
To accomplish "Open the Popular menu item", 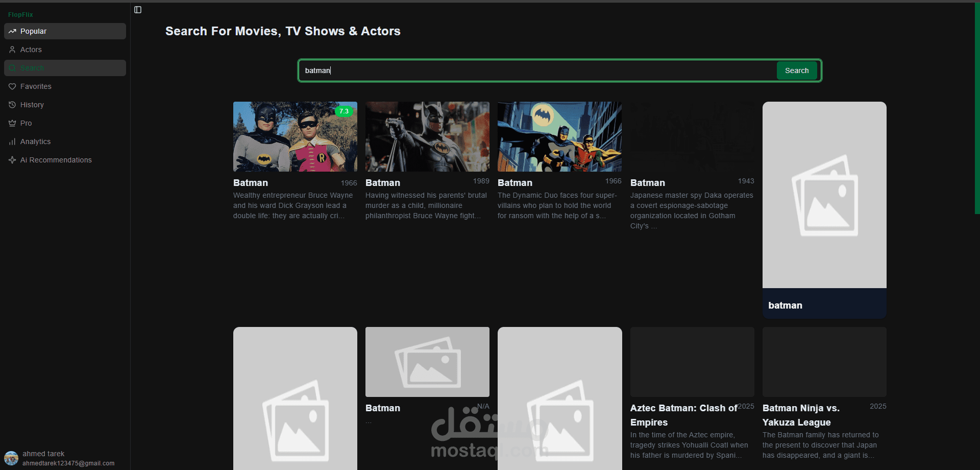I will click(65, 31).
